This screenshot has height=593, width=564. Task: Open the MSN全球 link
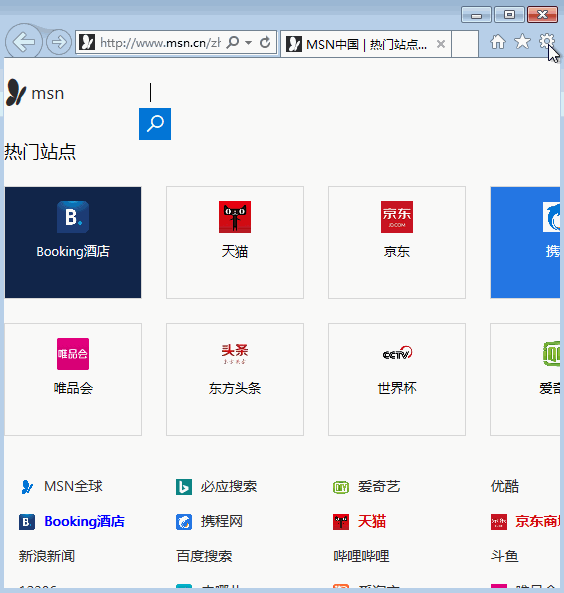point(73,486)
